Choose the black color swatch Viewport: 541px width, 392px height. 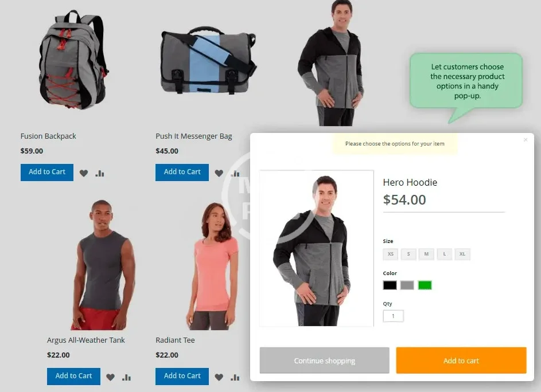click(390, 285)
